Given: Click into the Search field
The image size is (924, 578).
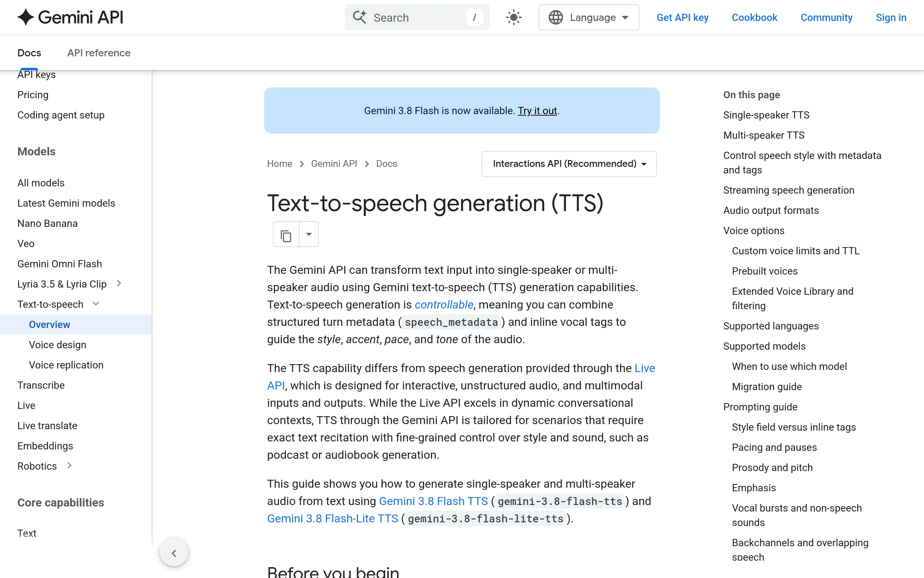Looking at the screenshot, I should tap(417, 17).
